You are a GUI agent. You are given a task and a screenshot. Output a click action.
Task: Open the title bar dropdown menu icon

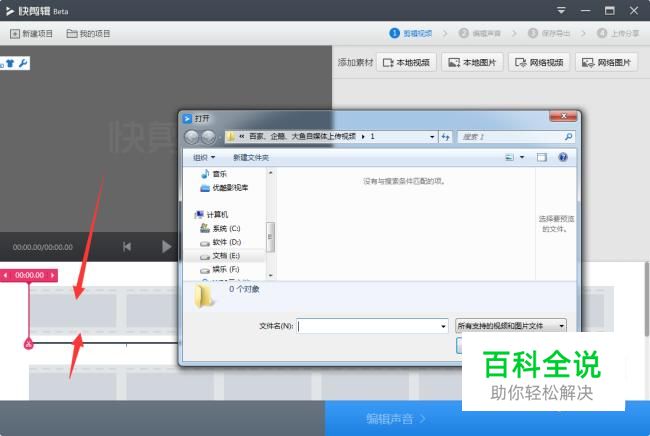(561, 10)
